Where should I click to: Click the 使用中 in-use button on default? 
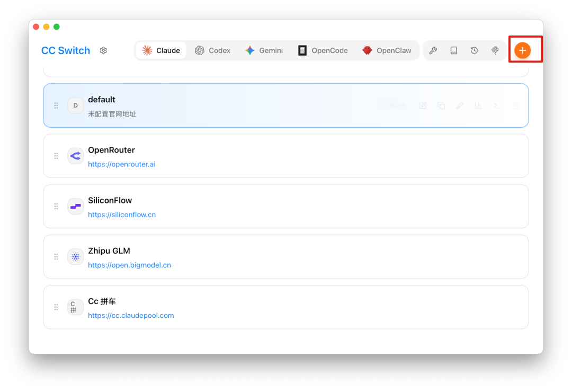(393, 105)
